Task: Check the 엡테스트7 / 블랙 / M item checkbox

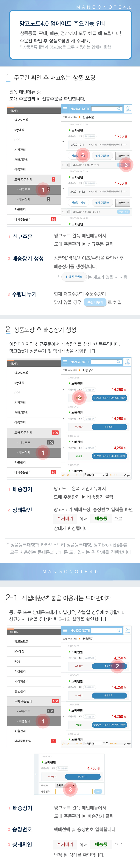Action: coord(69,165)
